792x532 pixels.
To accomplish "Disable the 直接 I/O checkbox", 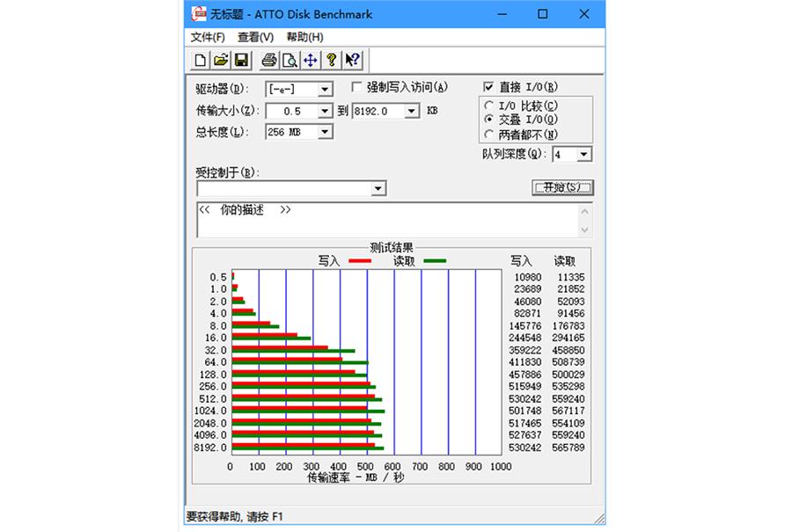I will [489, 86].
